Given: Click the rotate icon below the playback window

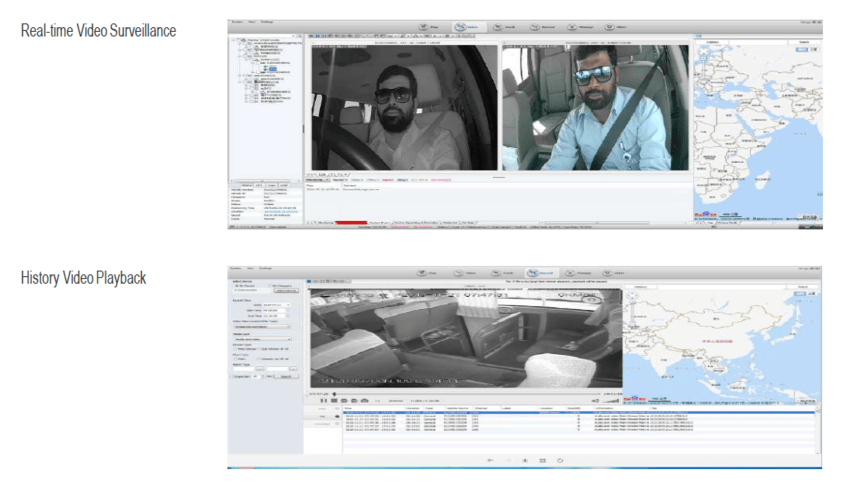Looking at the screenshot, I should click(559, 460).
